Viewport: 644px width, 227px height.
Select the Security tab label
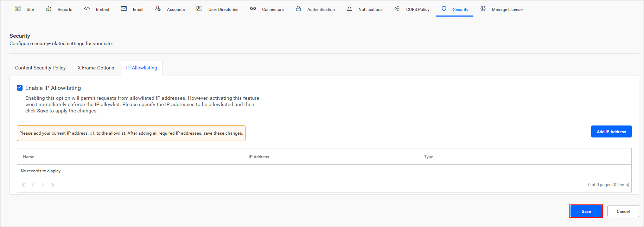[x=460, y=10]
